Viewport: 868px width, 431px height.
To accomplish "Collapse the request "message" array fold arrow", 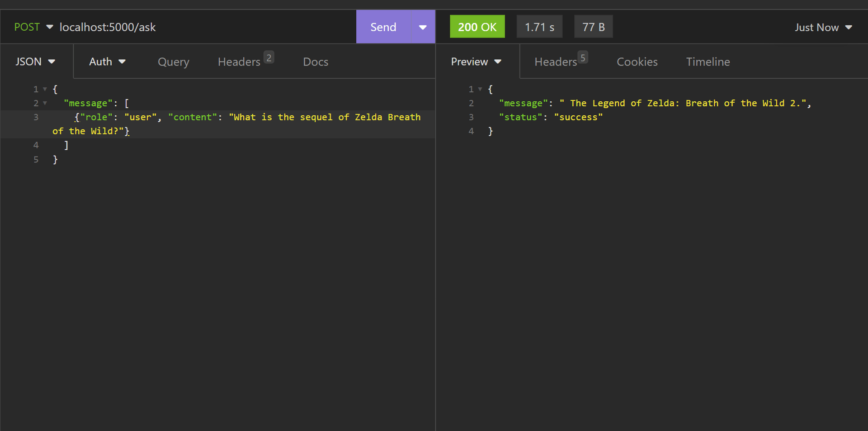I will pos(45,103).
